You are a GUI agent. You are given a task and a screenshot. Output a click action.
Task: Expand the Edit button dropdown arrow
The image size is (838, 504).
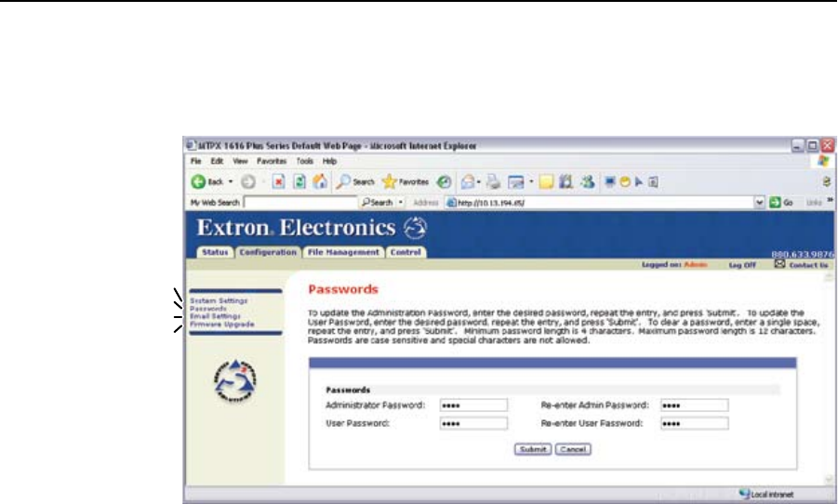[531, 181]
